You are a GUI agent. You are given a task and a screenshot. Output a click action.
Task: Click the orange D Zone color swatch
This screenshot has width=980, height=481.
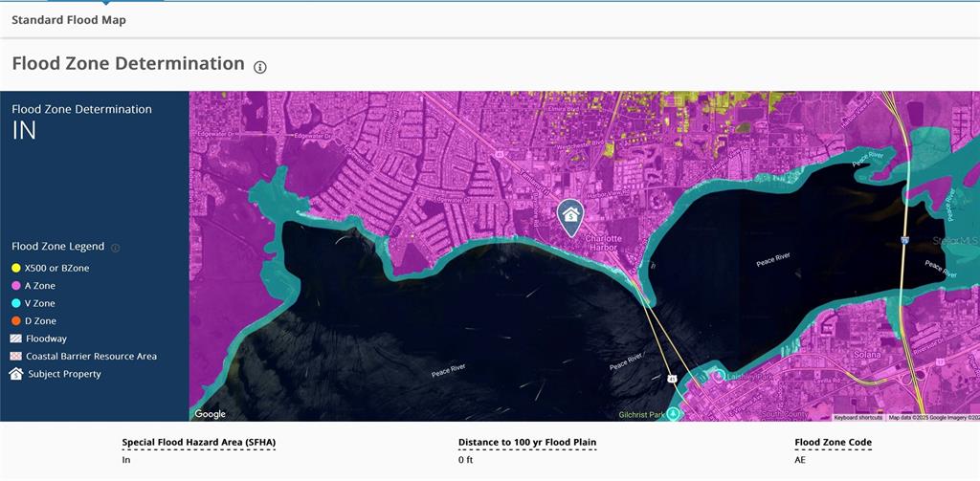click(16, 321)
